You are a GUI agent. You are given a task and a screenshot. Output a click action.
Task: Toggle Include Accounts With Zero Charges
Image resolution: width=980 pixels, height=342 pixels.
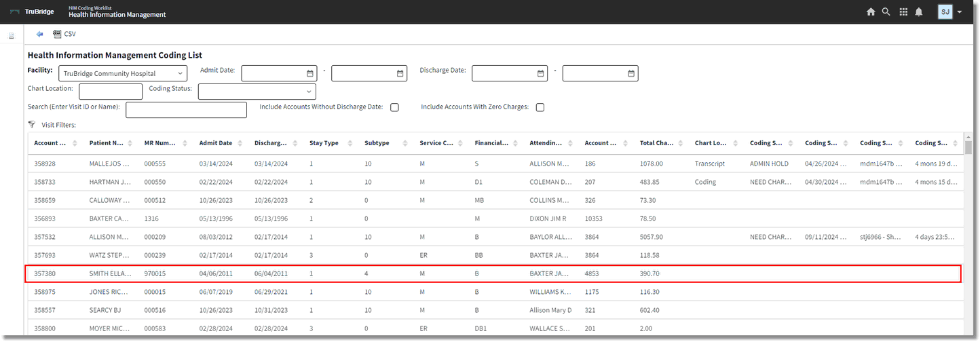pos(540,107)
